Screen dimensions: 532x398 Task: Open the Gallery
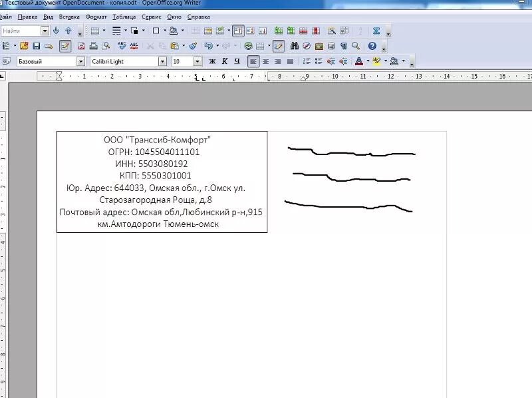click(319, 46)
